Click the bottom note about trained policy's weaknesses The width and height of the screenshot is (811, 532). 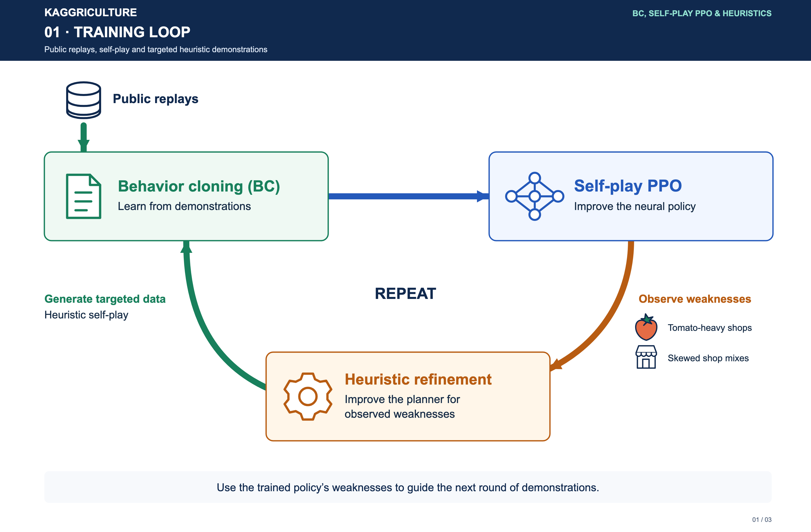point(408,488)
